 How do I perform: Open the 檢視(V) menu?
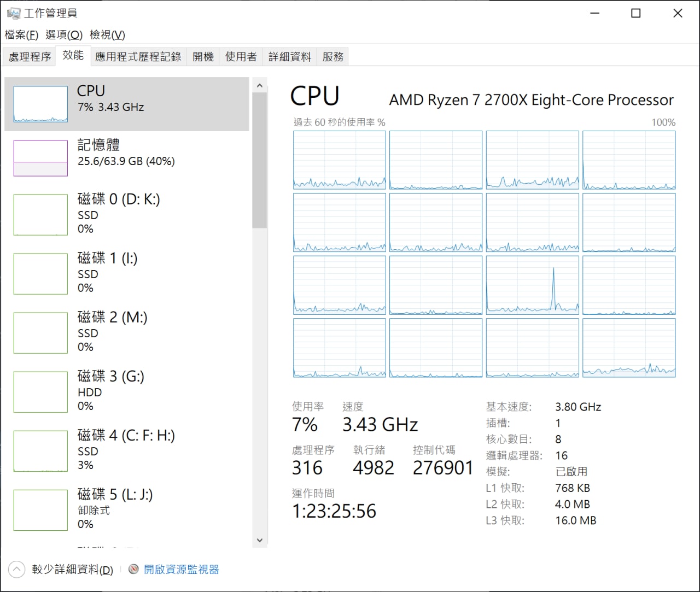tap(107, 35)
